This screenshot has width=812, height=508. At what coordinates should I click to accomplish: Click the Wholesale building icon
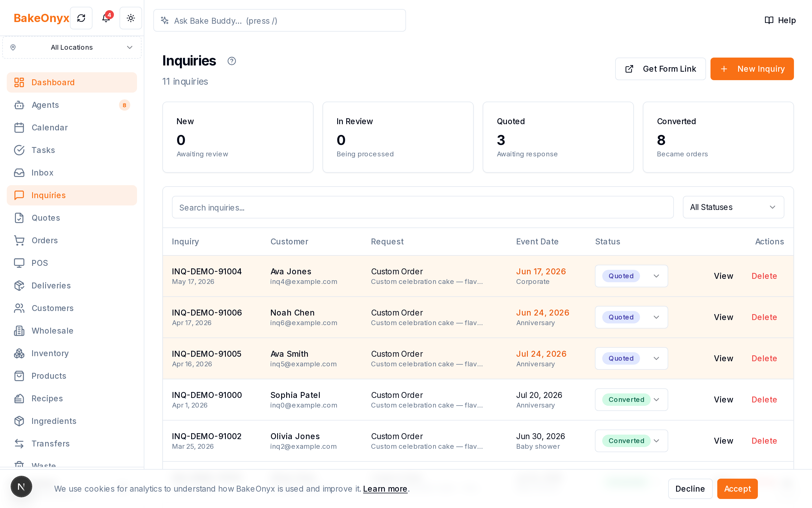[19, 330]
